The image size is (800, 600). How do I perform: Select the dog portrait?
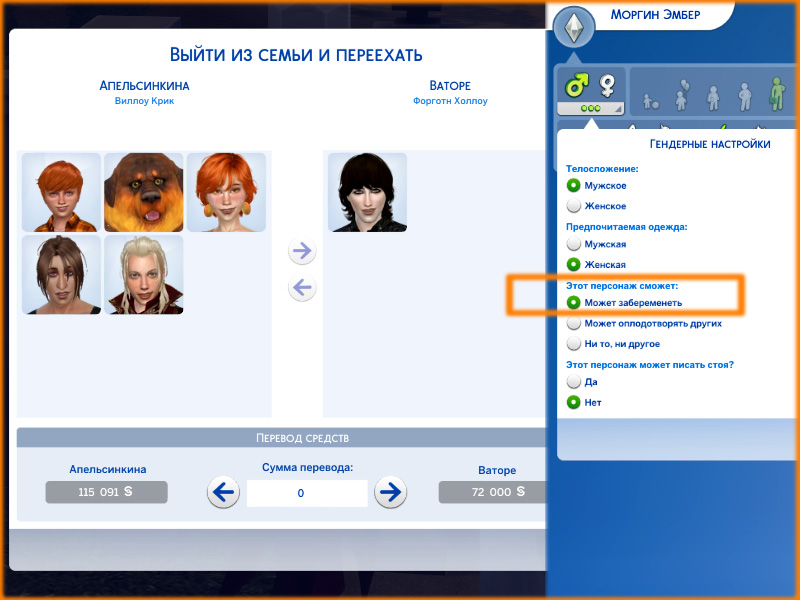pyautogui.click(x=143, y=192)
